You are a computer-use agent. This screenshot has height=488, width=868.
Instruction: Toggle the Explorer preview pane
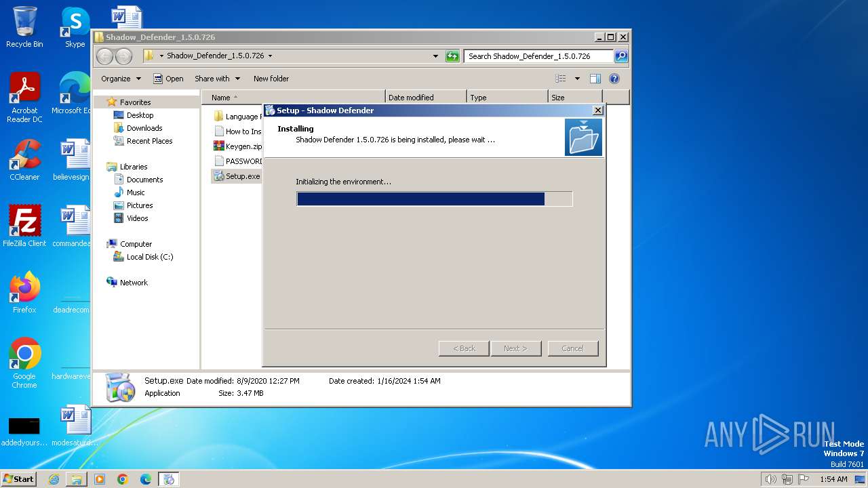pos(595,79)
